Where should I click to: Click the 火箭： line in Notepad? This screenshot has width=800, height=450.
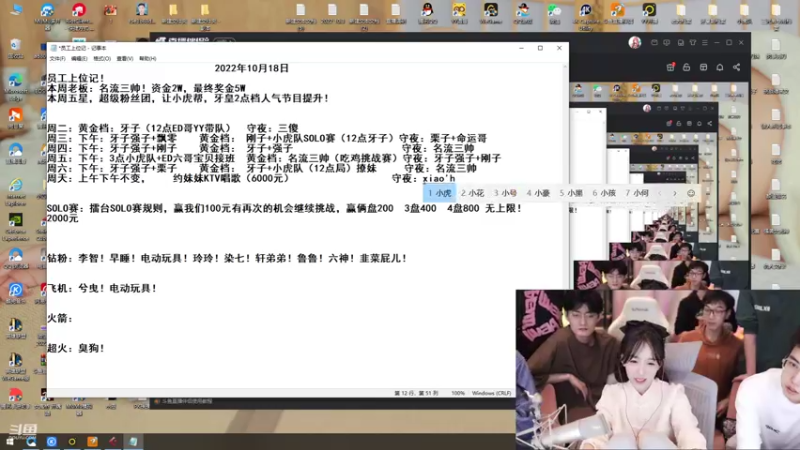60,318
